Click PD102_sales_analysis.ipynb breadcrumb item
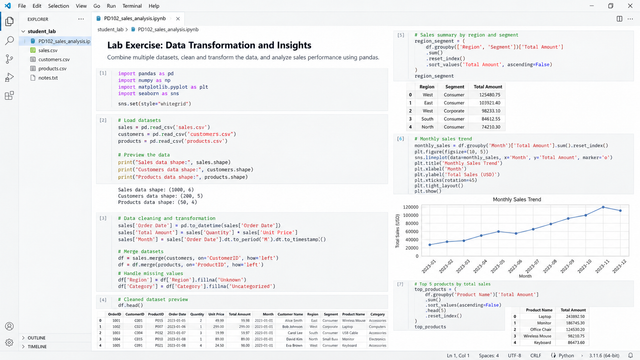This screenshot has width=640, height=360. coord(168,29)
